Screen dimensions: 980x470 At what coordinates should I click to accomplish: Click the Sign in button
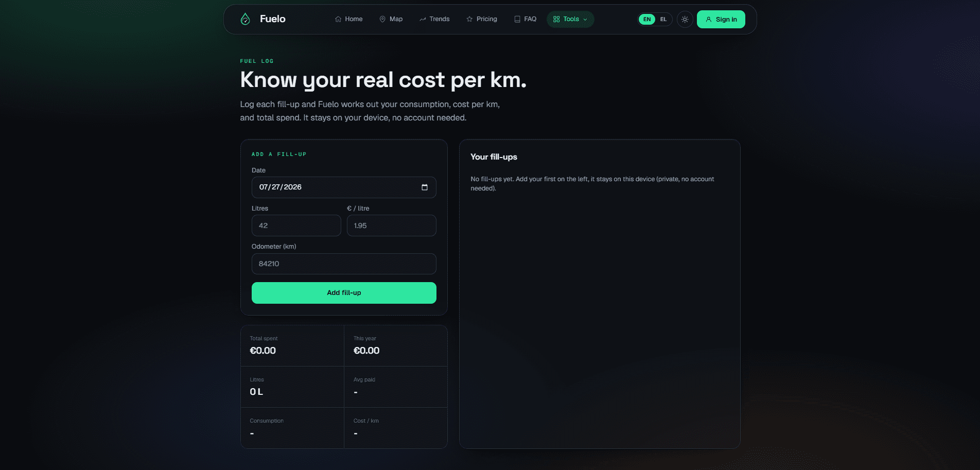(721, 19)
